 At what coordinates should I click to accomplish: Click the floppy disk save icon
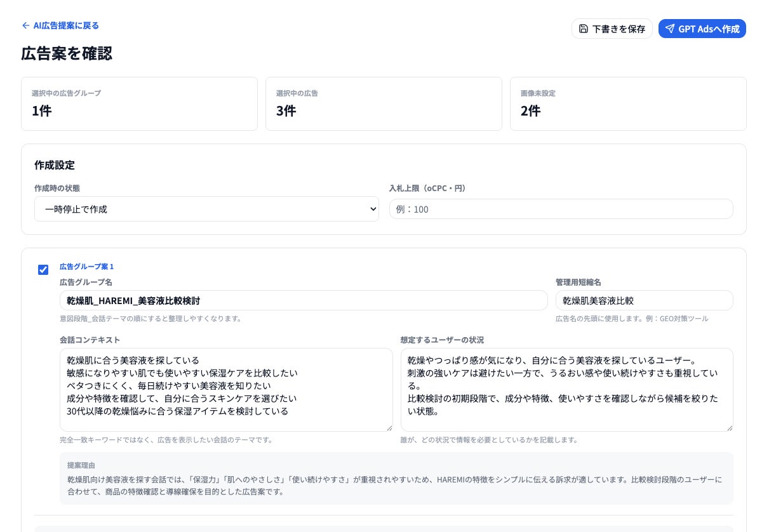point(584,29)
